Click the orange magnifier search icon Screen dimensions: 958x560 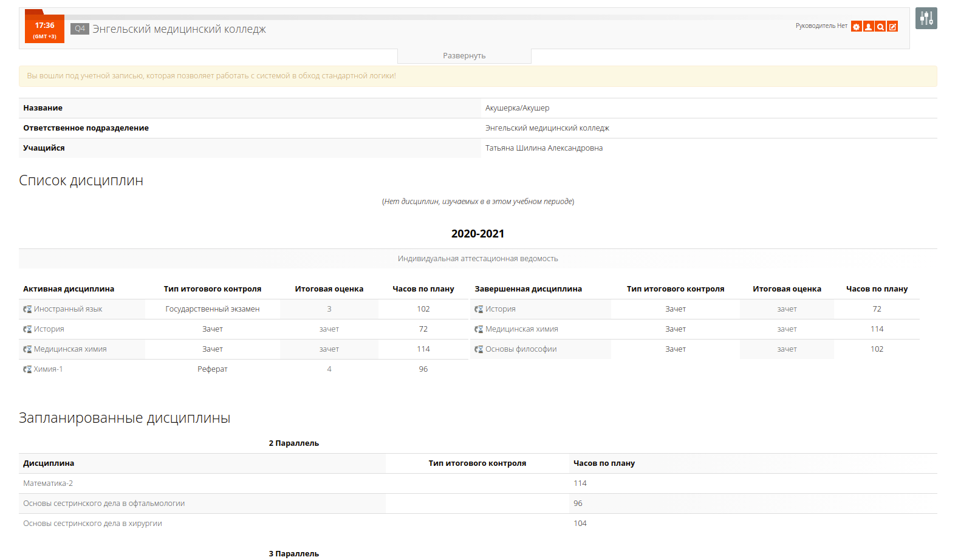coord(880,27)
